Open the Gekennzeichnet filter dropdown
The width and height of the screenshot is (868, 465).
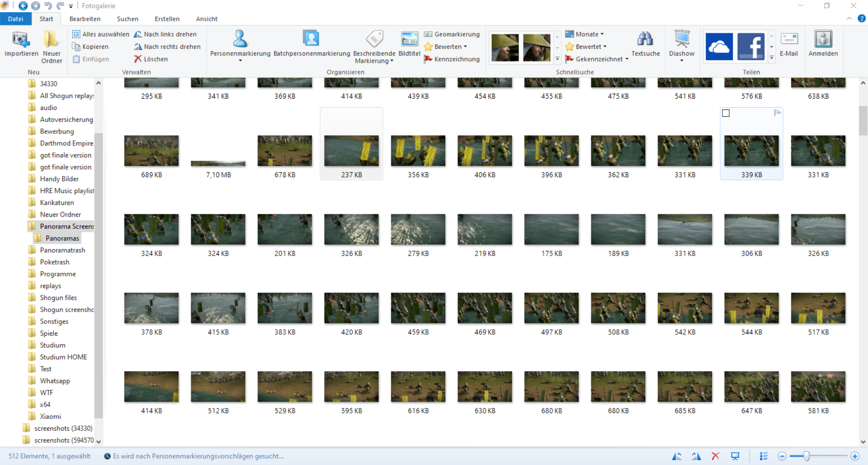(x=597, y=59)
